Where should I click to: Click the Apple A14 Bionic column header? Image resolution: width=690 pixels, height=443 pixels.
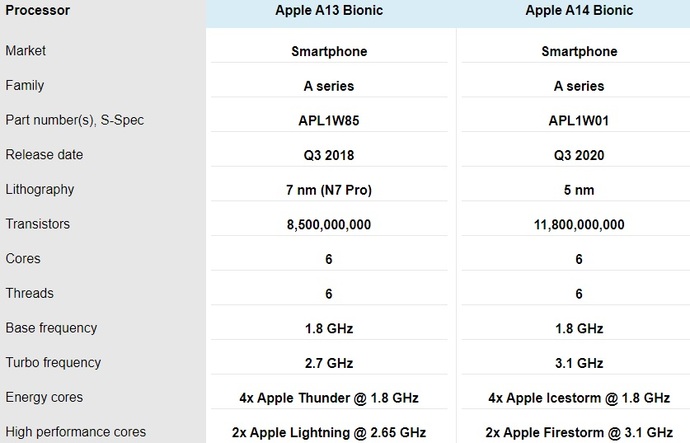[579, 10]
